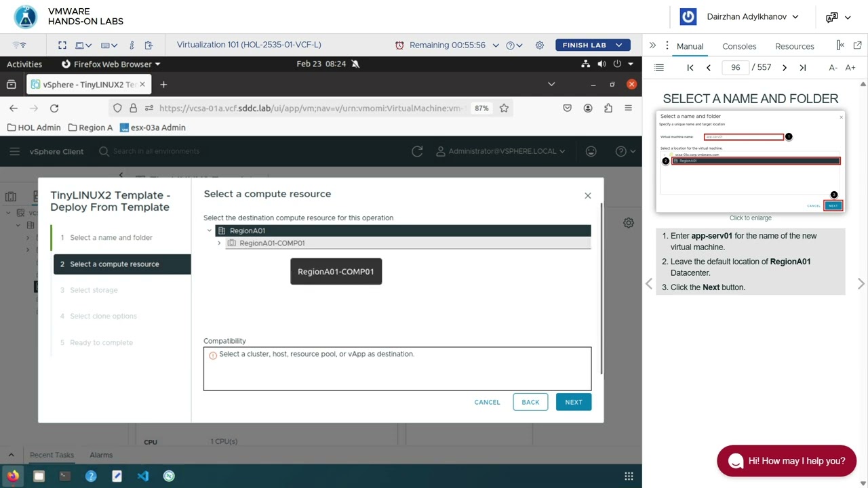The image size is (868, 488).
Task: Open the 'Hi! How may I help you?' chat
Action: point(787,461)
